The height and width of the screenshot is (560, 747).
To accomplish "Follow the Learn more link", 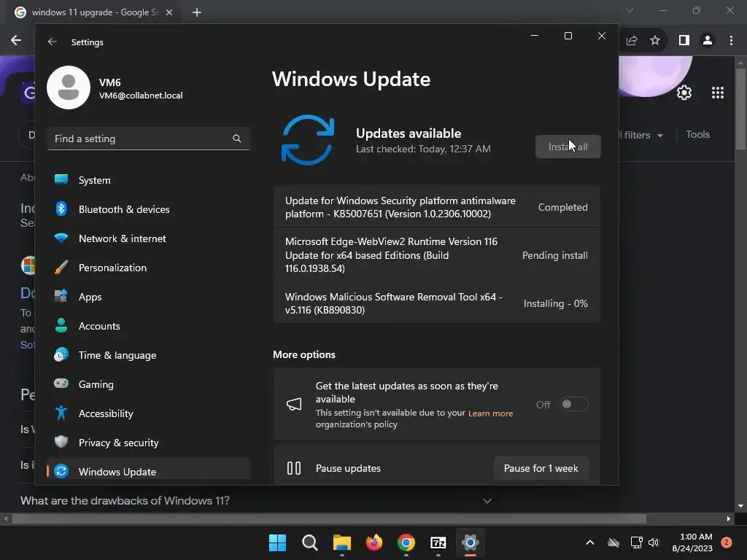I will pyautogui.click(x=490, y=413).
